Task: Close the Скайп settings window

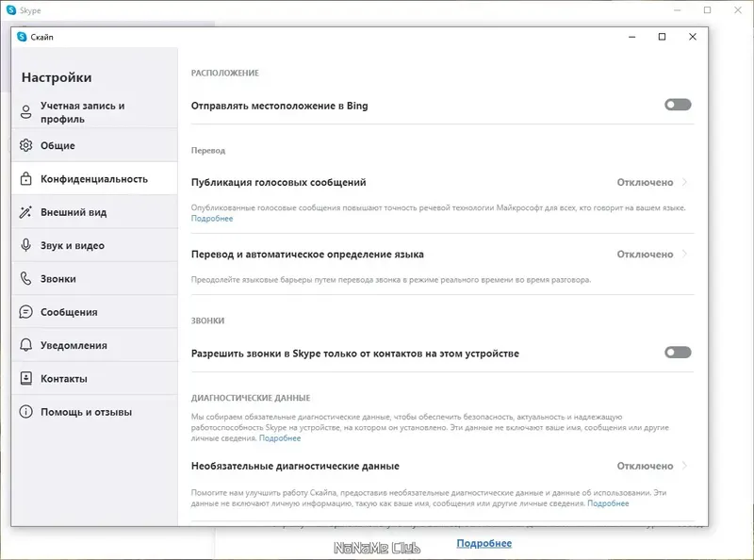Action: [x=693, y=37]
